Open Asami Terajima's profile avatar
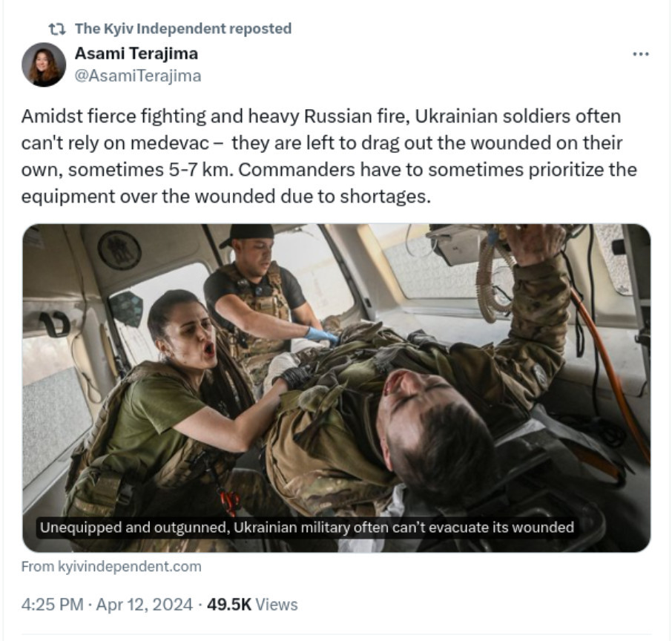672x641 pixels. 44,65
